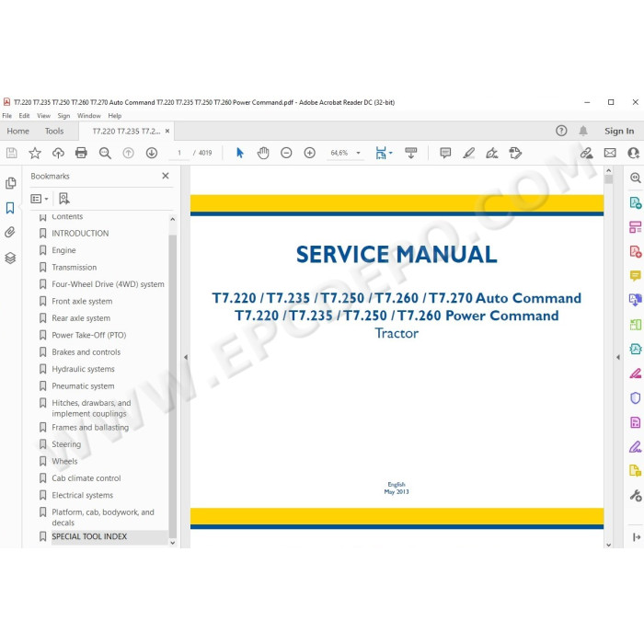This screenshot has width=644, height=644.
Task: Close the Bookmarks panel
Action: click(166, 176)
